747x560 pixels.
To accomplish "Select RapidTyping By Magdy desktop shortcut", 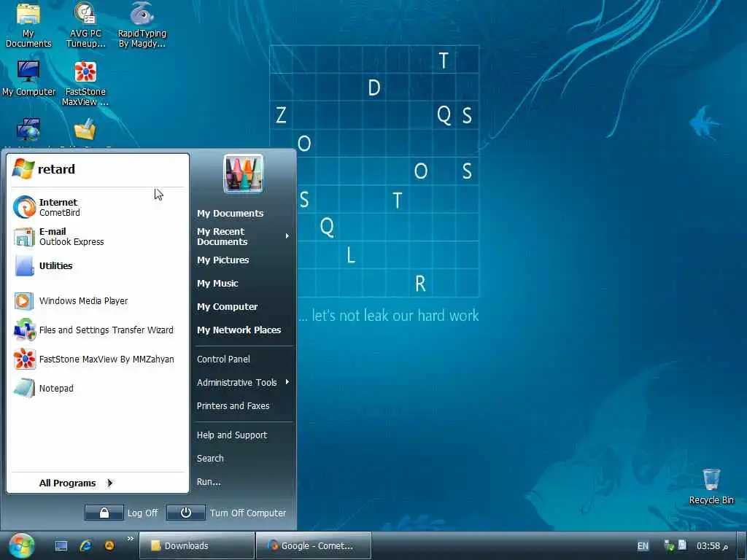I will (x=142, y=25).
